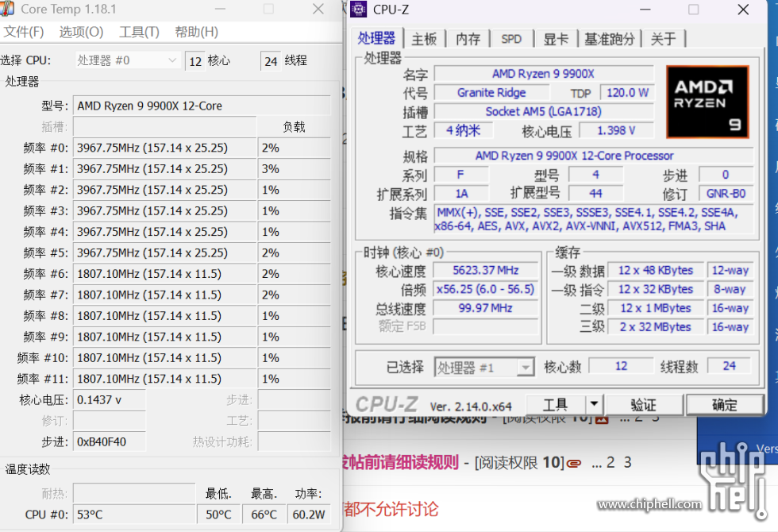Open the pink forum rules thread link
The height and width of the screenshot is (532, 778).
[401, 462]
